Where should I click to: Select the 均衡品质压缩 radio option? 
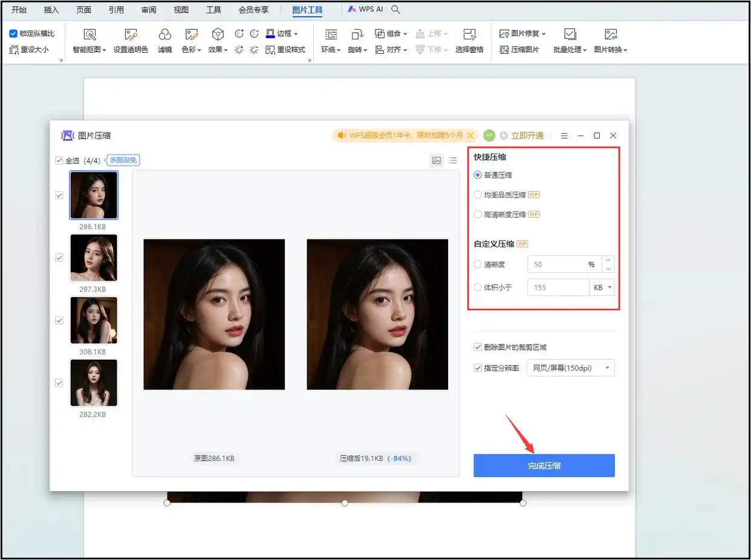click(x=478, y=195)
